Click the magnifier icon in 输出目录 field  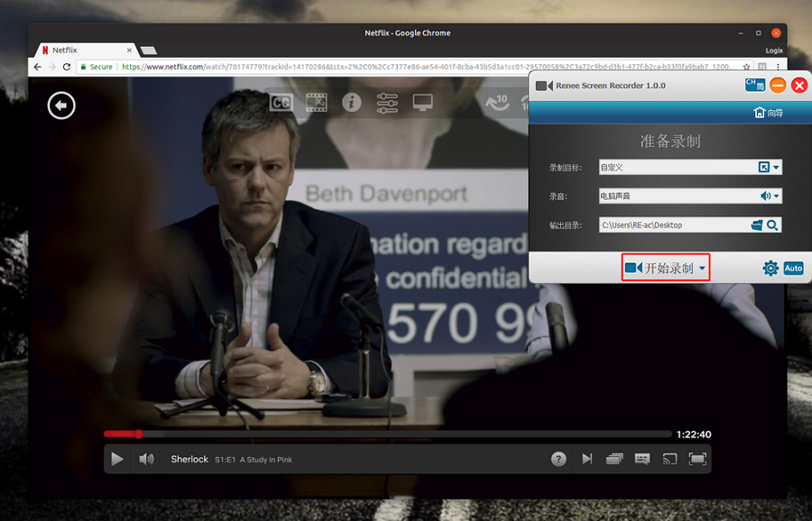coord(772,225)
